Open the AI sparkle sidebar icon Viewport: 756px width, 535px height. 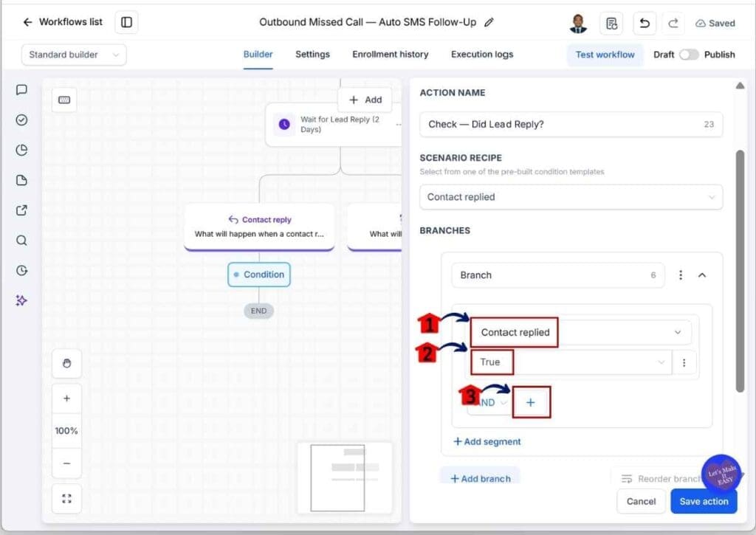[x=21, y=301]
